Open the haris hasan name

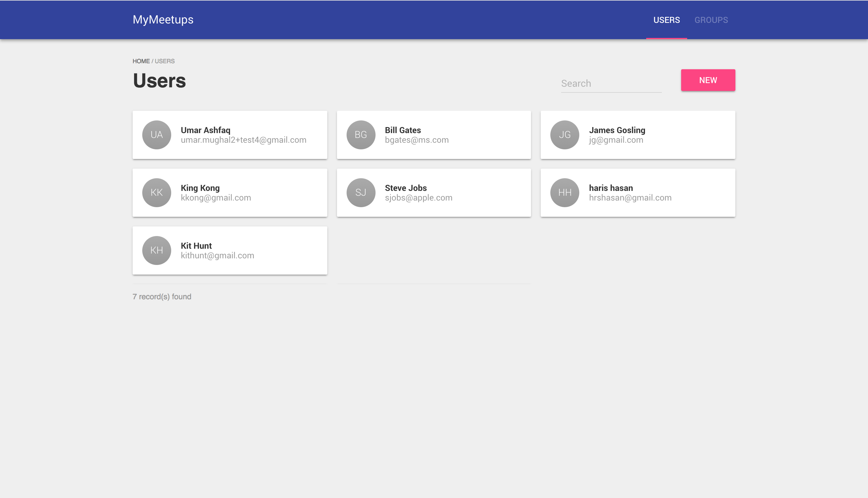(x=611, y=188)
